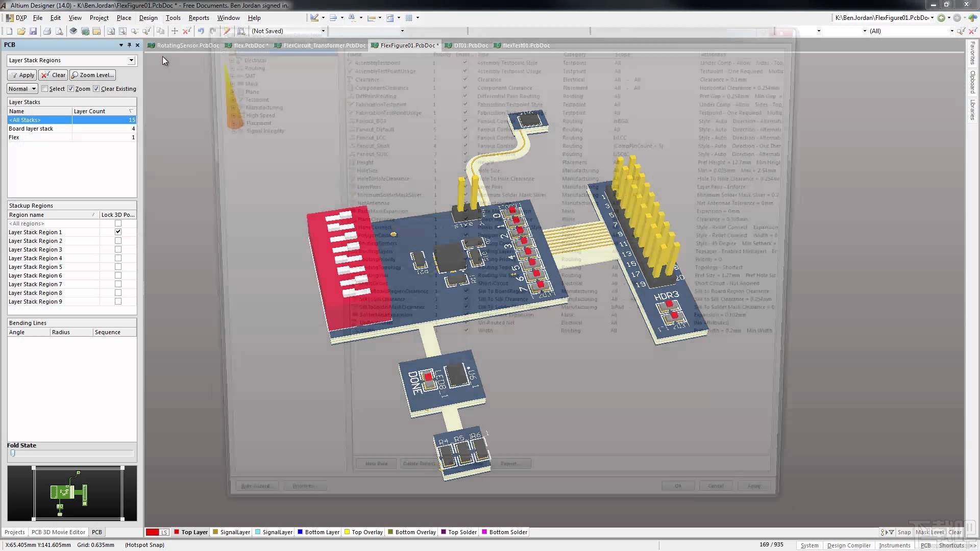Enable checkbox for Layer Stack Region 2

pyautogui.click(x=118, y=240)
